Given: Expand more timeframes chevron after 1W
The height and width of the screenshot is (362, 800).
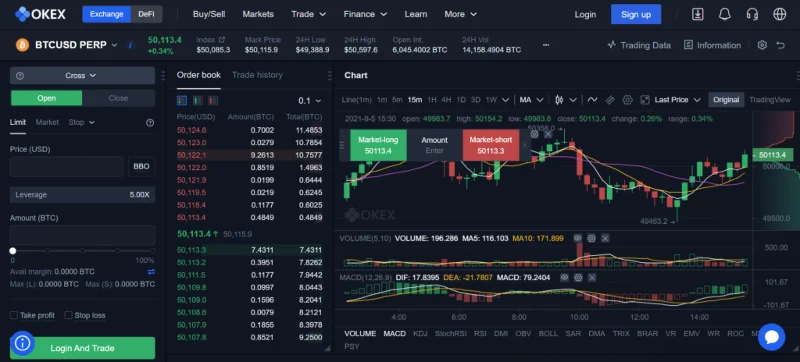Looking at the screenshot, I should click(506, 100).
